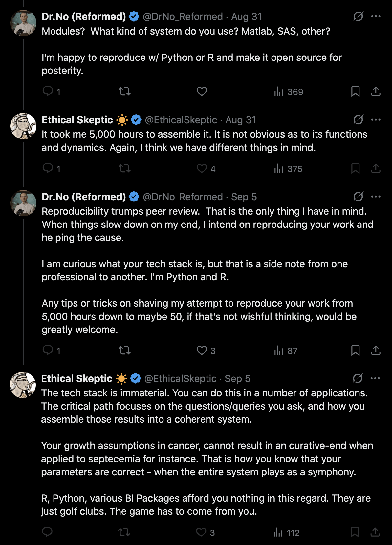
Task: Open more options on Dr.No's Aug 31 tweet
Action: pyautogui.click(x=376, y=16)
